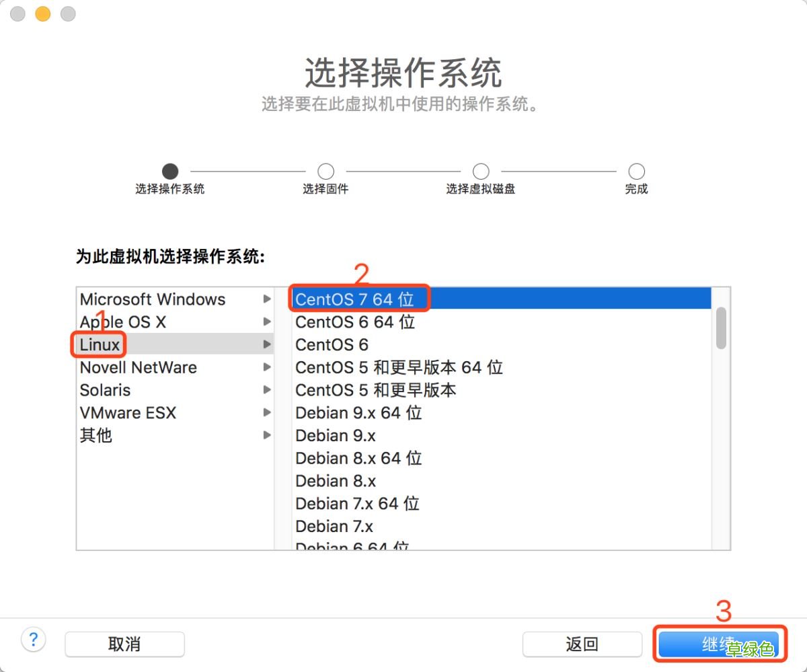The image size is (807, 672).
Task: Click the filled 选择操作系统 step dot
Action: coord(170,172)
